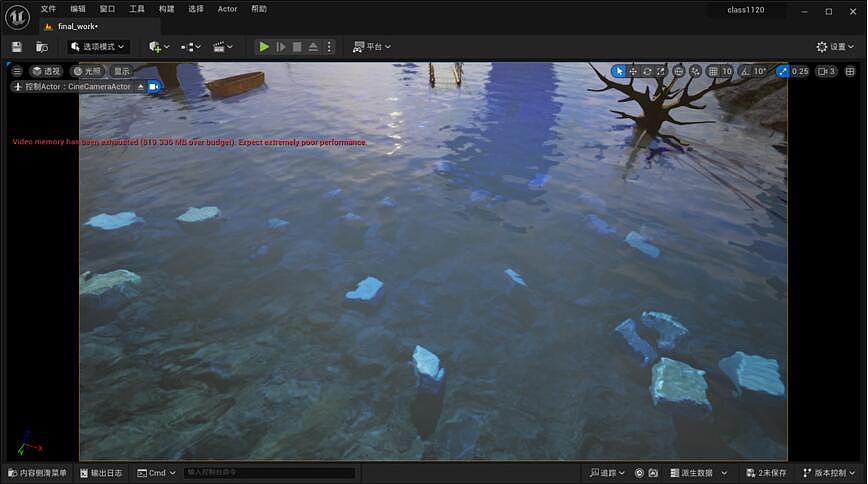Open grid snap value 10 menu

tap(727, 71)
